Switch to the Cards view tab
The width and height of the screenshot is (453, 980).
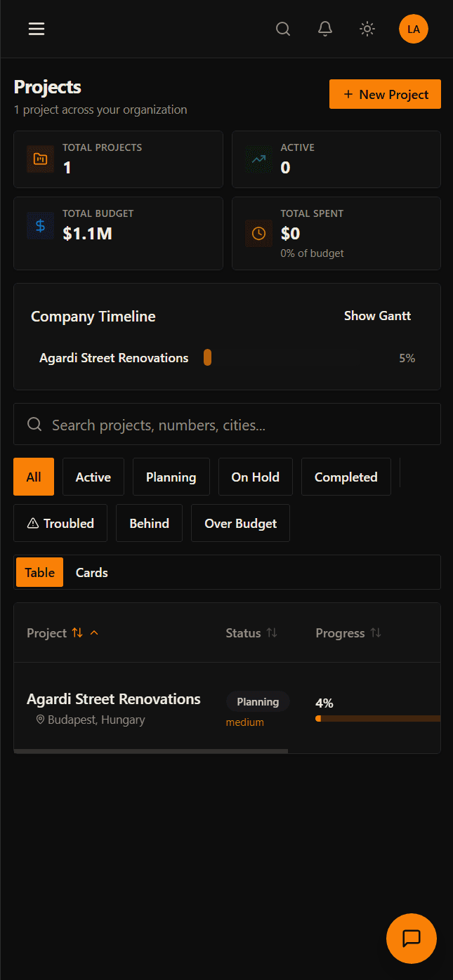[x=91, y=572]
